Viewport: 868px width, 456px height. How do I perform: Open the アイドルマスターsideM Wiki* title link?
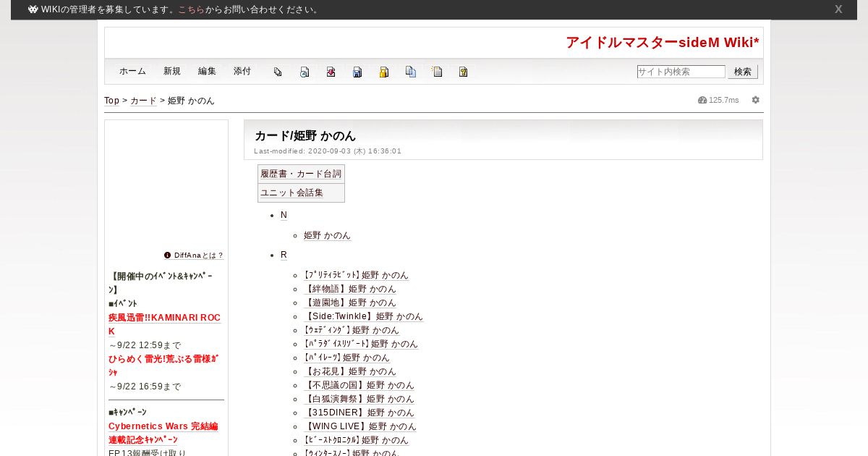(663, 42)
